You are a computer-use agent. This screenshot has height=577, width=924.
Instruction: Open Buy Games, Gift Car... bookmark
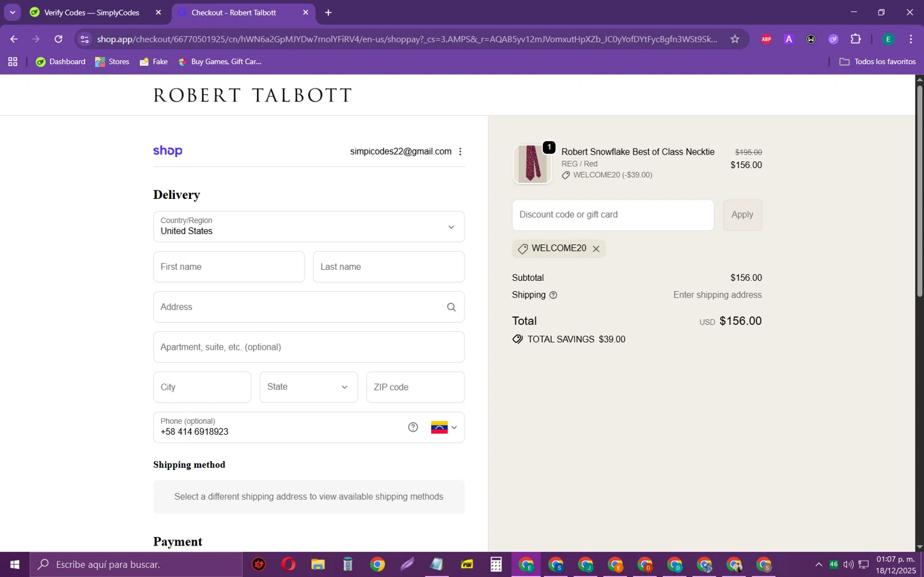pyautogui.click(x=219, y=62)
